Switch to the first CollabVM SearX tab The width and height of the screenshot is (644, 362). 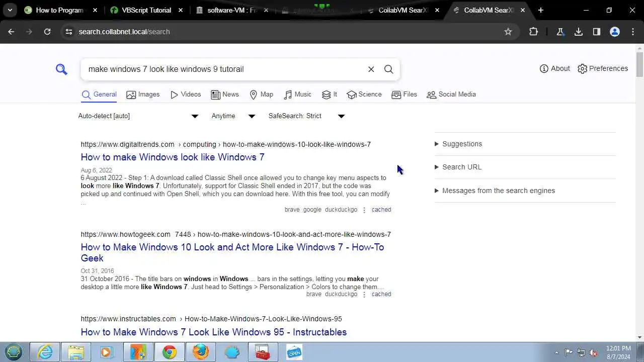coord(404,10)
